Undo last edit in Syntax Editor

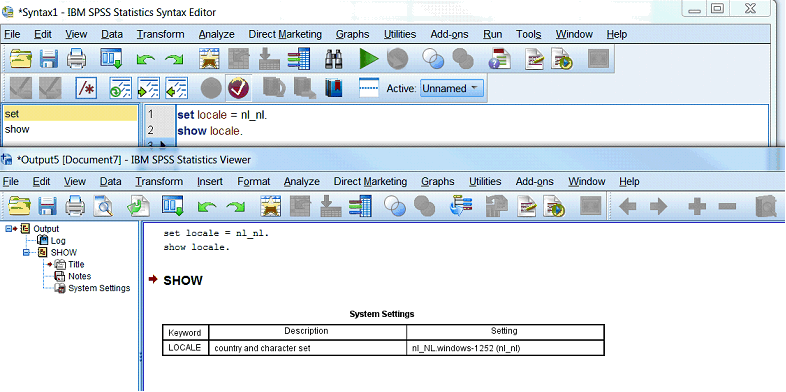coord(145,60)
